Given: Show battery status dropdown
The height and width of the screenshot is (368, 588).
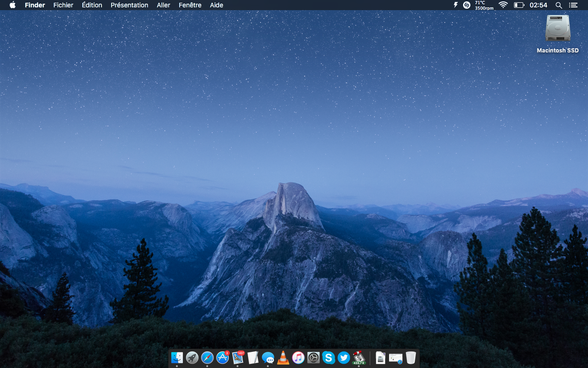Looking at the screenshot, I should (519, 5).
